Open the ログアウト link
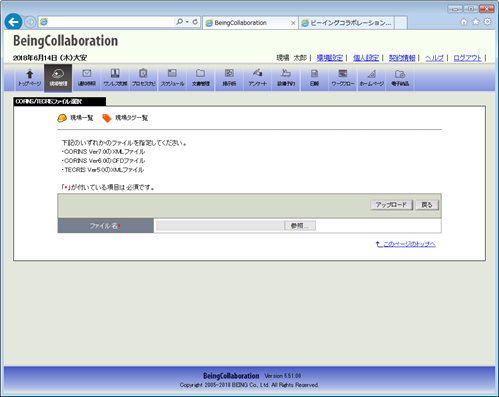Viewport: 499px width, 397px height. pyautogui.click(x=467, y=58)
